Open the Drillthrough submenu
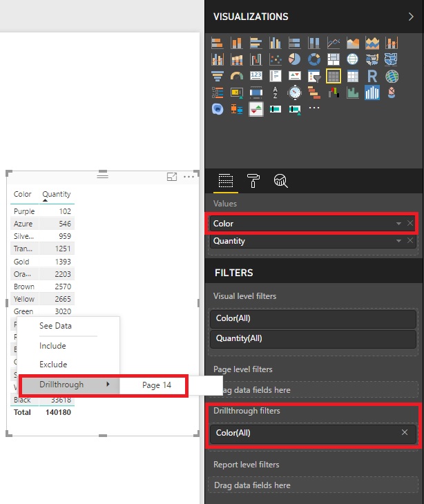The width and height of the screenshot is (424, 504). pyautogui.click(x=70, y=385)
